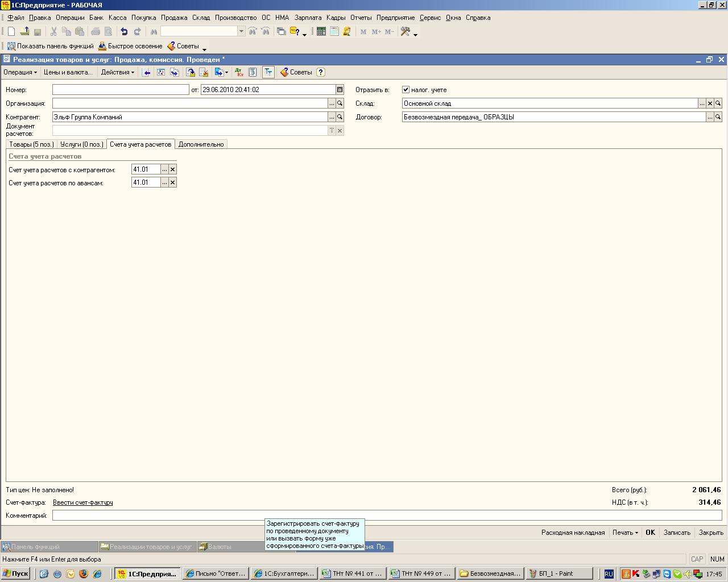Click the Склад field showing Основной склад
The height and width of the screenshot is (582, 728).
tap(550, 103)
